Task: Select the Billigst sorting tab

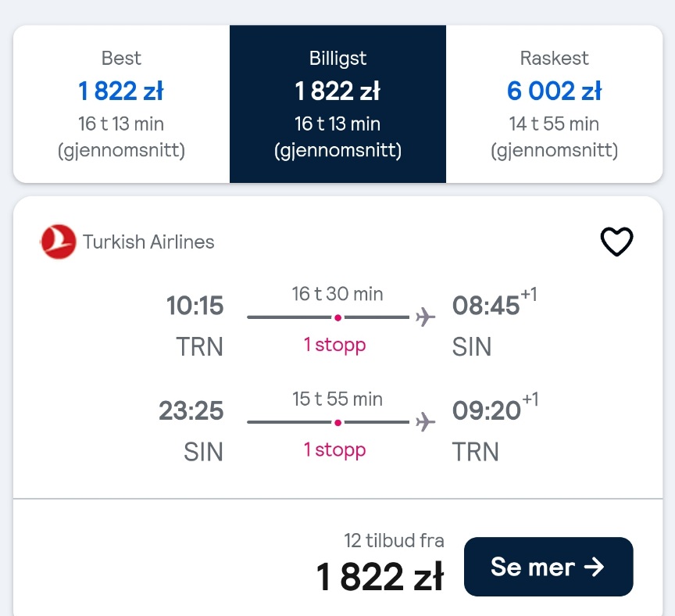Action: 338,104
